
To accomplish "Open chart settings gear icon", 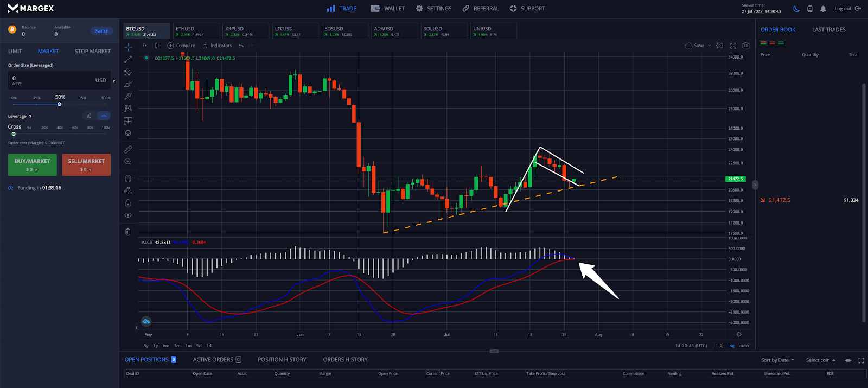I will [x=719, y=46].
